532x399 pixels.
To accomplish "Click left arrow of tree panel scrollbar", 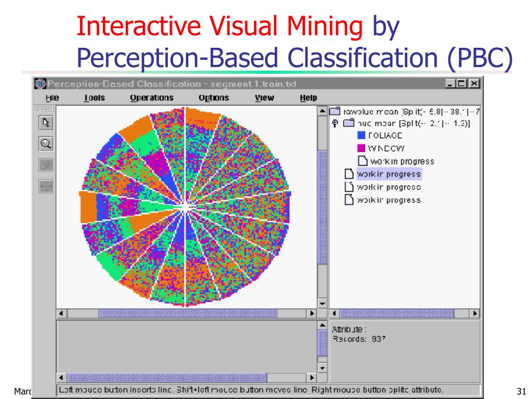I will point(335,313).
